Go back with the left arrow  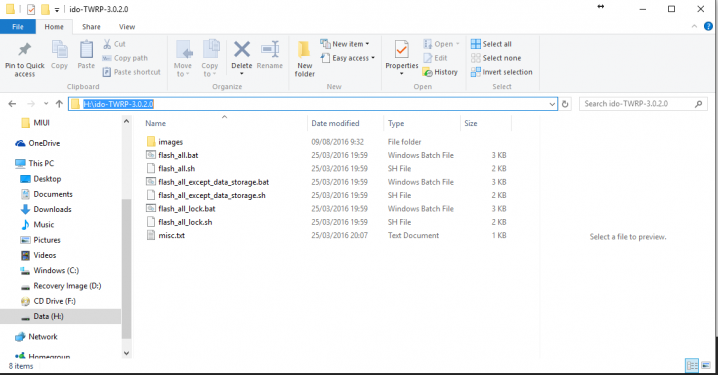point(12,104)
